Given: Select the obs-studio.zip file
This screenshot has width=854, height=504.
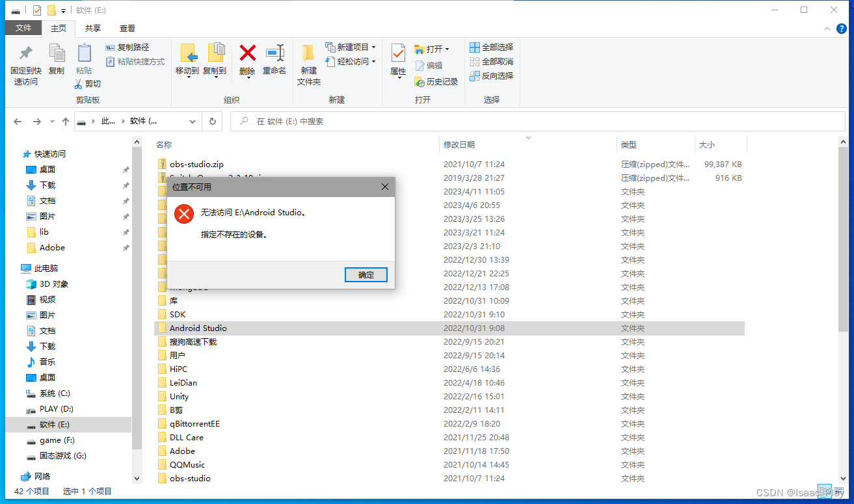Looking at the screenshot, I should [x=196, y=165].
